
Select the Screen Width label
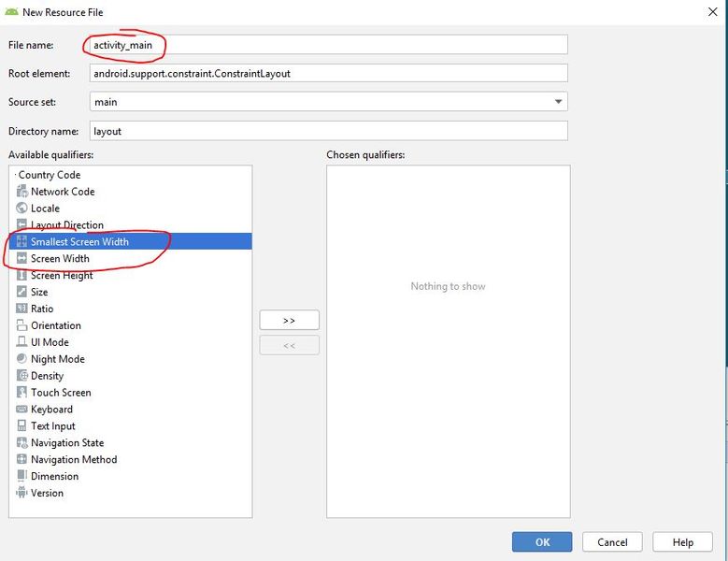coord(60,258)
